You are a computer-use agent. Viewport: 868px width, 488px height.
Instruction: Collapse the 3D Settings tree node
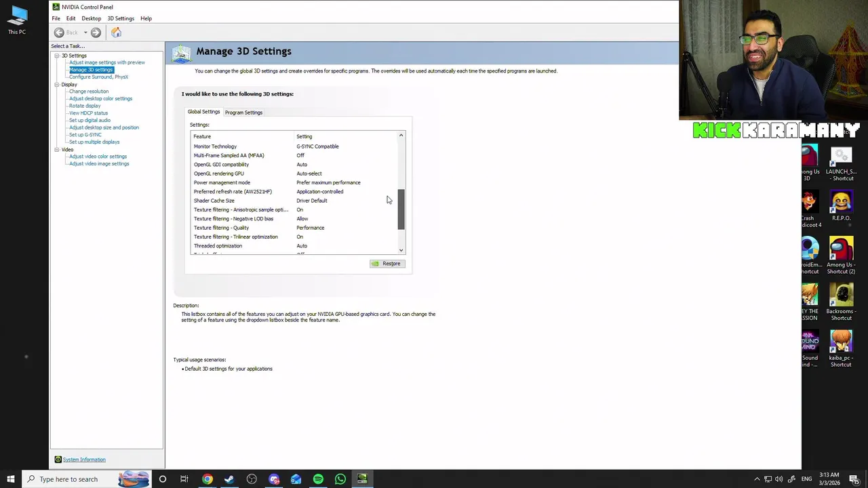(x=58, y=56)
